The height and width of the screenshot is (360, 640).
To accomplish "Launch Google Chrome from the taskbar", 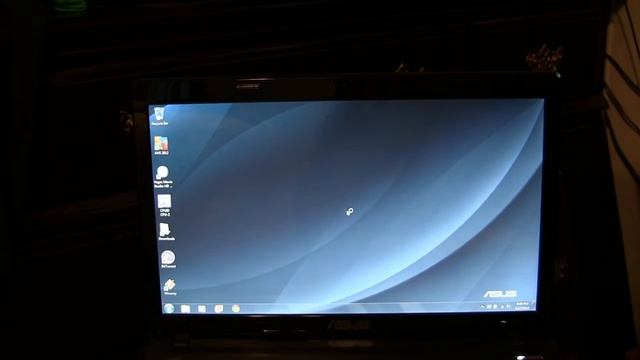I will 236,309.
